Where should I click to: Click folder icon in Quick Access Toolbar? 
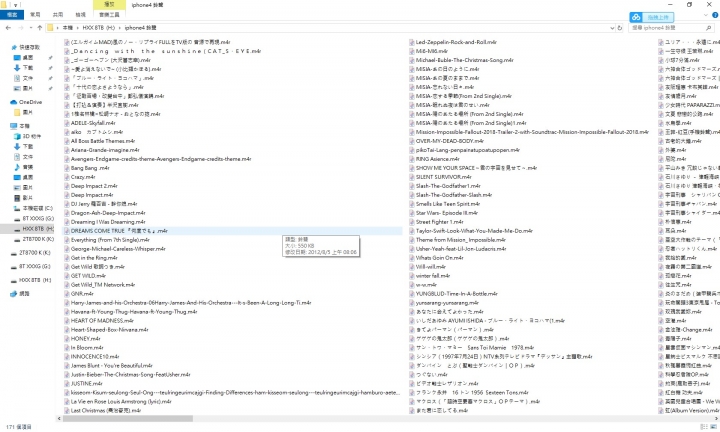(4, 5)
